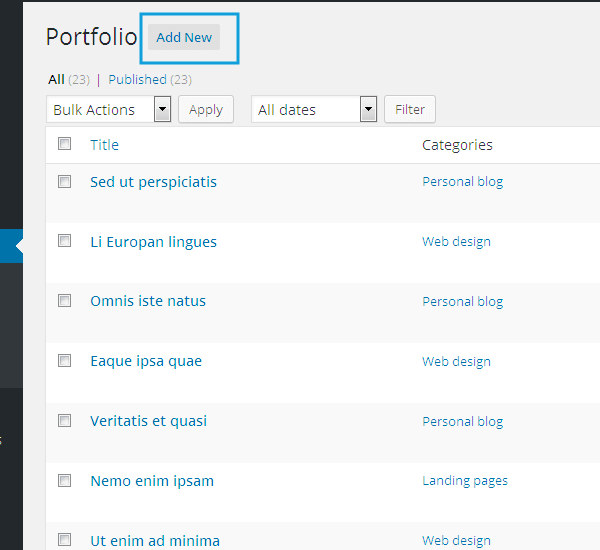The image size is (600, 550).
Task: Open the Bulk Actions dropdown
Action: tap(108, 110)
